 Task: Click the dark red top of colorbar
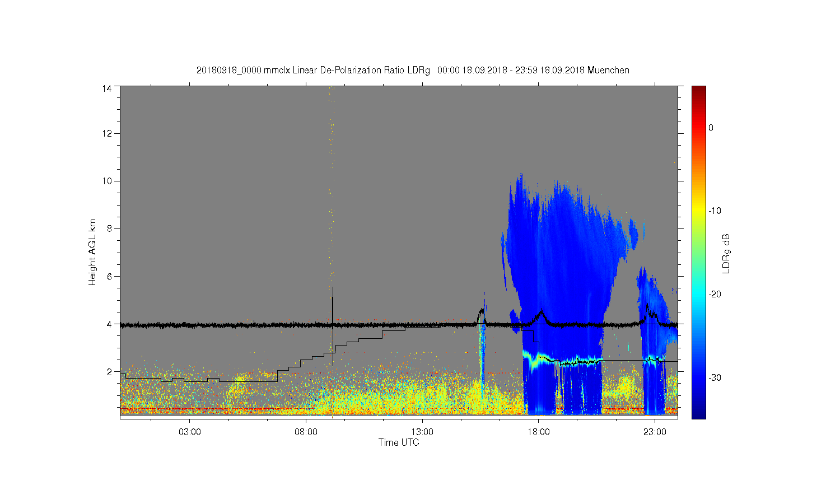[698, 90]
